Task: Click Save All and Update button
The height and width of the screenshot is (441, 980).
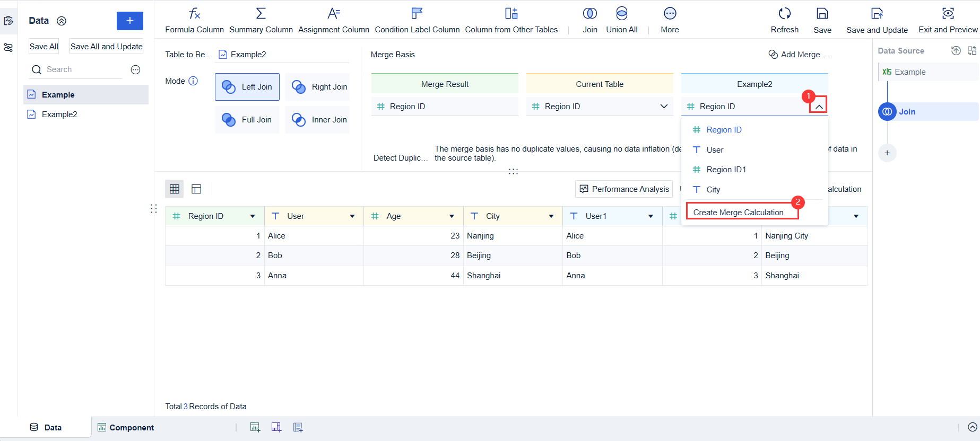Action: pos(106,47)
